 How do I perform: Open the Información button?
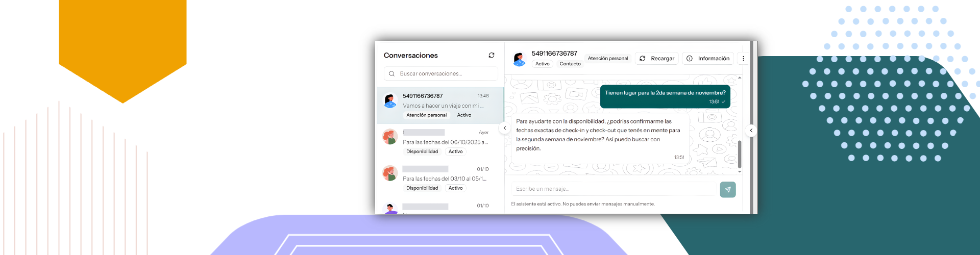[x=708, y=59]
